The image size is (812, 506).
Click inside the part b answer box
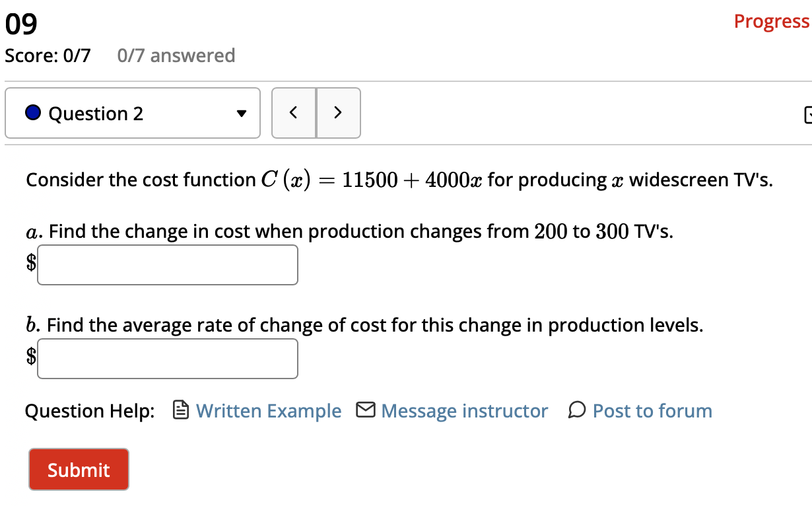(x=167, y=358)
